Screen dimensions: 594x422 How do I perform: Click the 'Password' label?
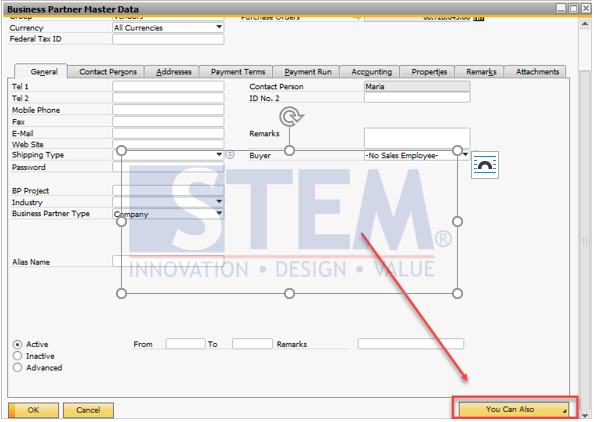29,167
